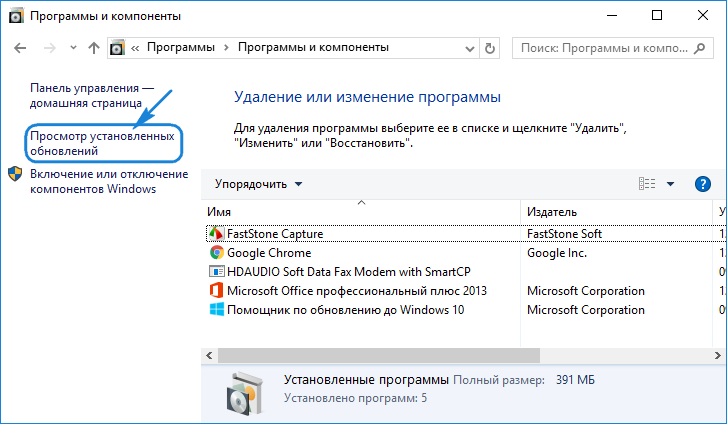
Task: Click the refresh button in address bar
Action: click(488, 47)
